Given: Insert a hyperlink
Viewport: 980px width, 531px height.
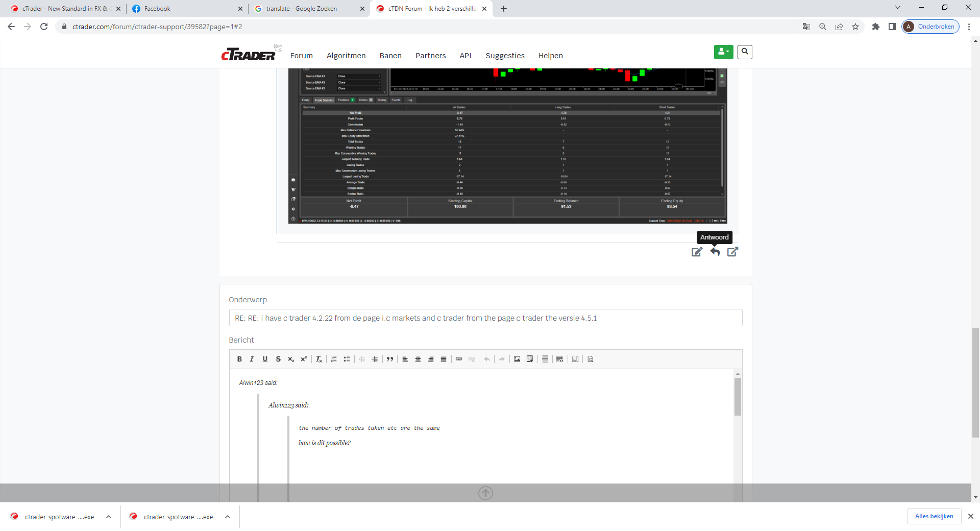Looking at the screenshot, I should click(459, 359).
